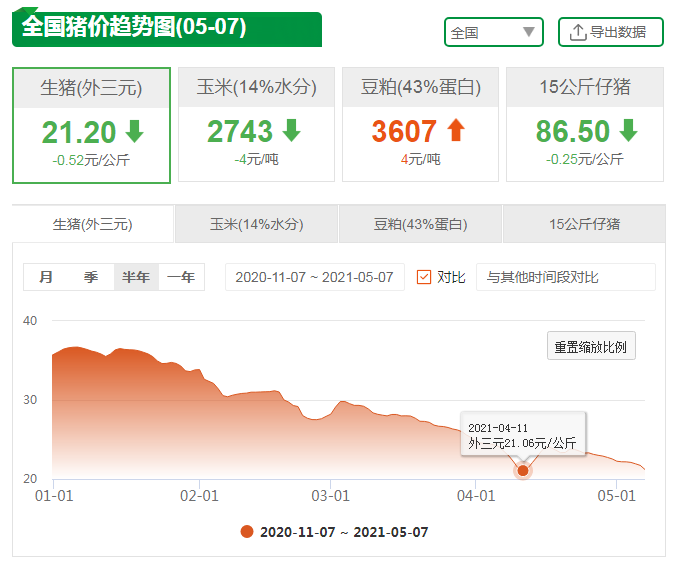Switch to the 15公斤仔猪 chart tab
The height and width of the screenshot is (569, 674).
[585, 224]
